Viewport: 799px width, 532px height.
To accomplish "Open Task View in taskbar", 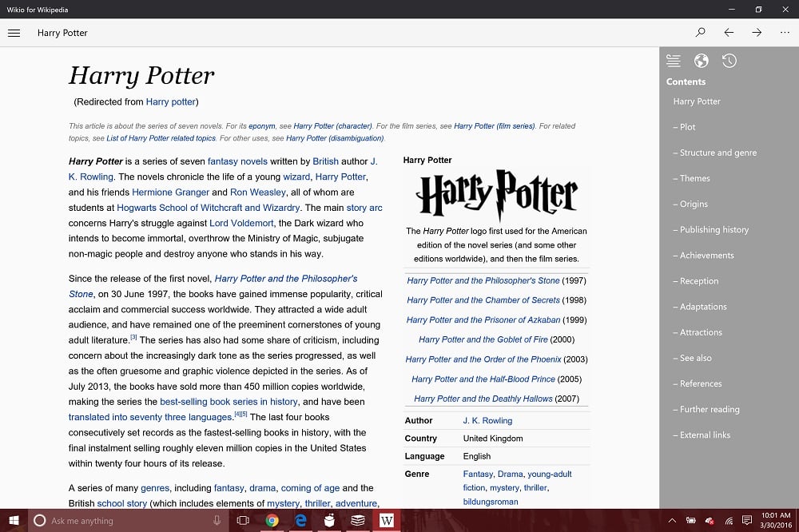I will (243, 520).
